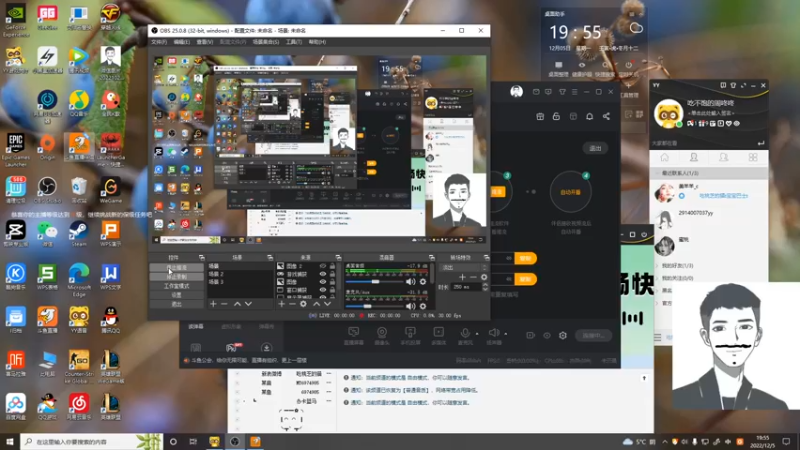Viewport: 800px width, 450px height.
Task: Click the 自动开播 circle in Douyu
Action: point(570,192)
